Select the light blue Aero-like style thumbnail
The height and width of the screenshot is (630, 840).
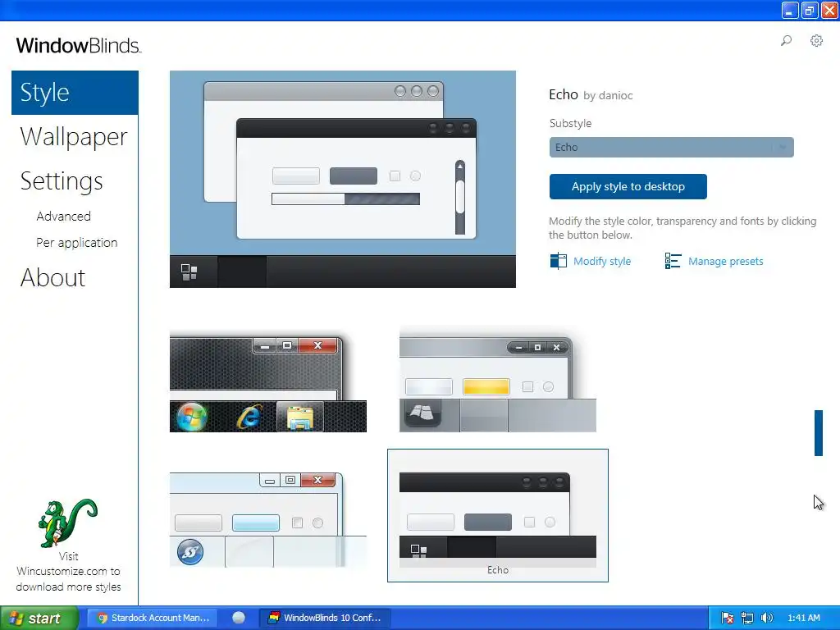tap(268, 519)
